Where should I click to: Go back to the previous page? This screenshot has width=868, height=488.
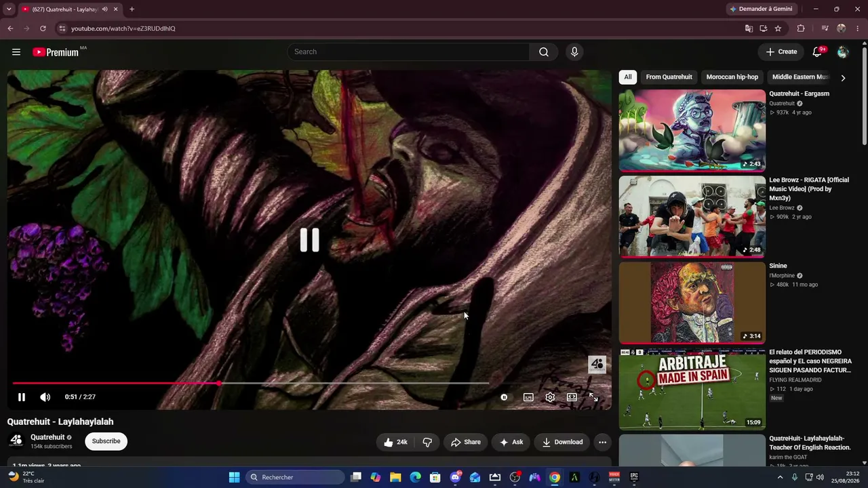pos(10,28)
